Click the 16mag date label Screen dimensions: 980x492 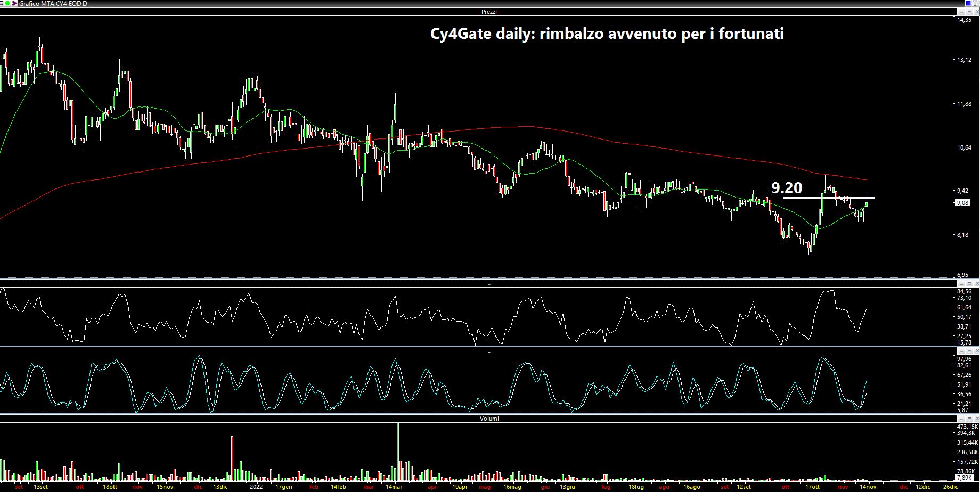[x=512, y=487]
